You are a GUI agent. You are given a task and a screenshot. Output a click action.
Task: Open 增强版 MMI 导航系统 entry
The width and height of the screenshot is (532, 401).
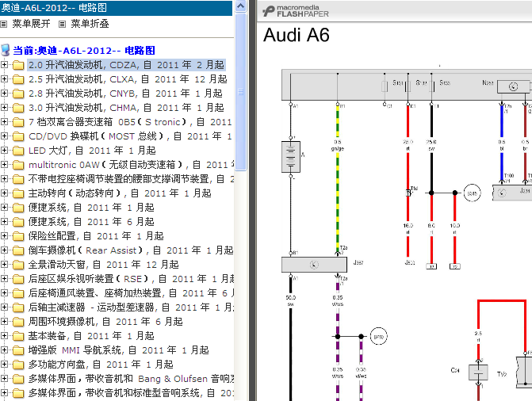(x=118, y=349)
